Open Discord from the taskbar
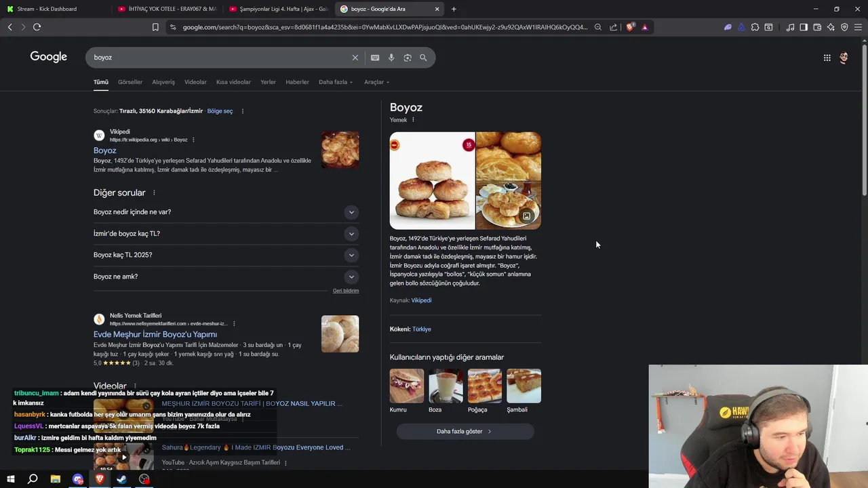Viewport: 868px width, 488px height. 78,479
